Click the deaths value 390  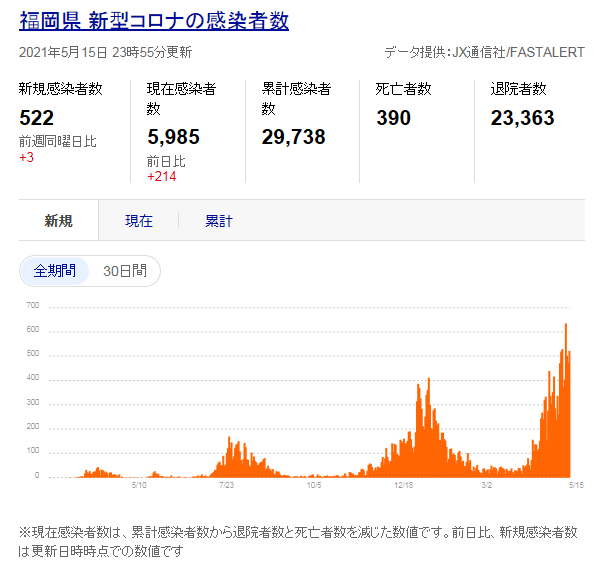[394, 117]
